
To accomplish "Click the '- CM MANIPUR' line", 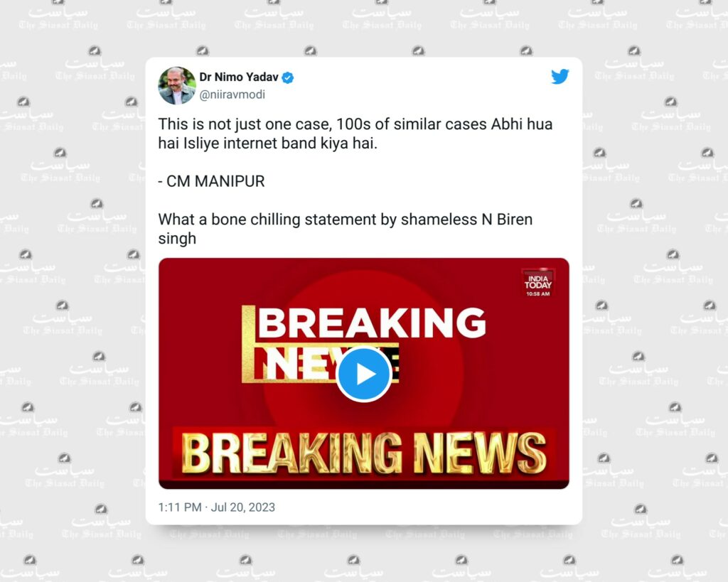I will [x=211, y=181].
